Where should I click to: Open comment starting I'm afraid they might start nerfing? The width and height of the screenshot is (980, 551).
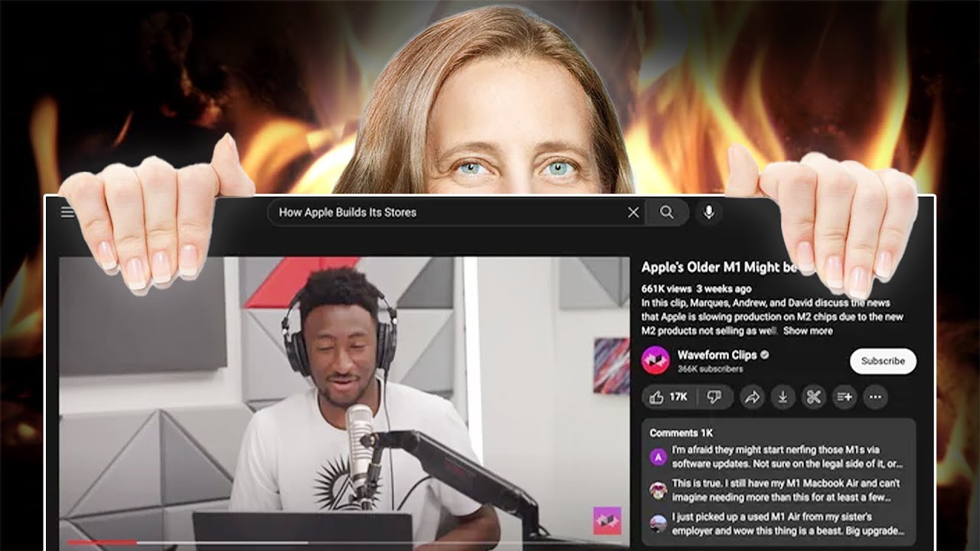(x=788, y=457)
